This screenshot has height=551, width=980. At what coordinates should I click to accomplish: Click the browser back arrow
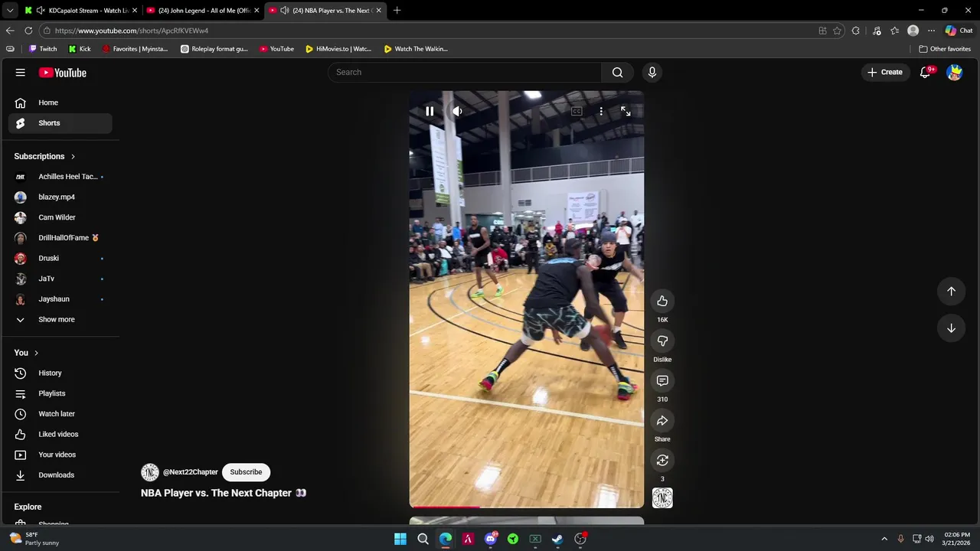click(10, 31)
